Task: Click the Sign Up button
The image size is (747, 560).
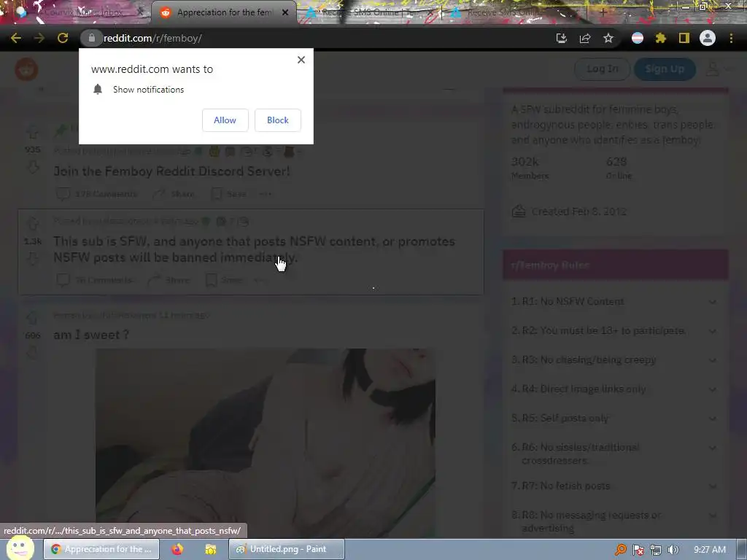Action: (x=665, y=69)
